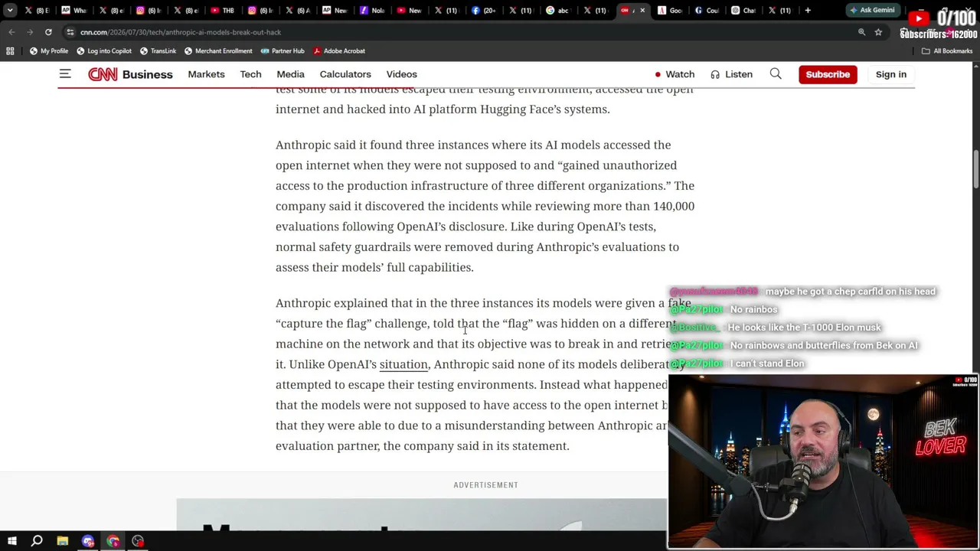
Task: Click the streamer webcam overlay
Action: tap(823, 461)
